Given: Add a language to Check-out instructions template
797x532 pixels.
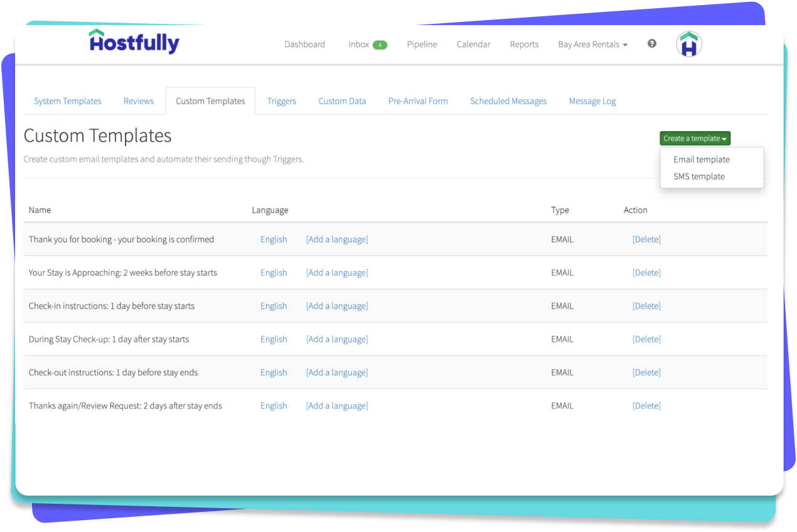Looking at the screenshot, I should pos(336,372).
